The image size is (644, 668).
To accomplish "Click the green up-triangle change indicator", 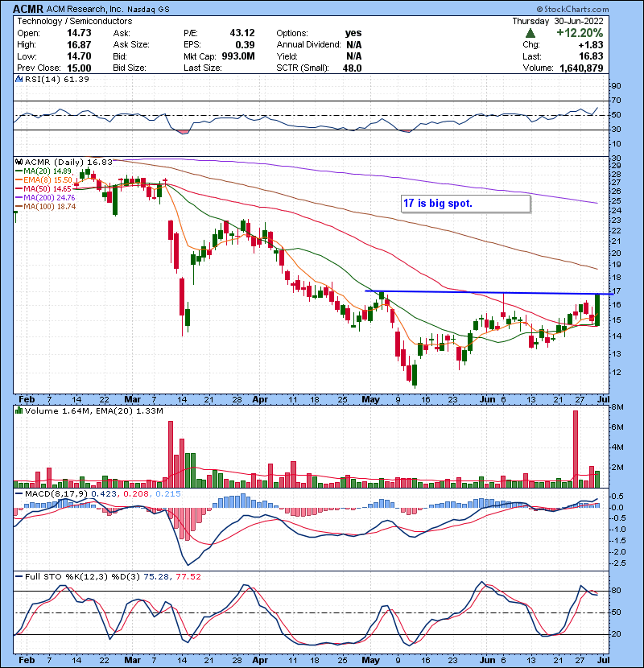I will [x=530, y=33].
